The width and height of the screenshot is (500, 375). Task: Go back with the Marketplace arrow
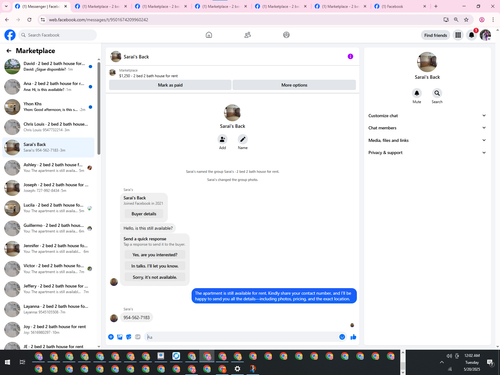pyautogui.click(x=9, y=51)
